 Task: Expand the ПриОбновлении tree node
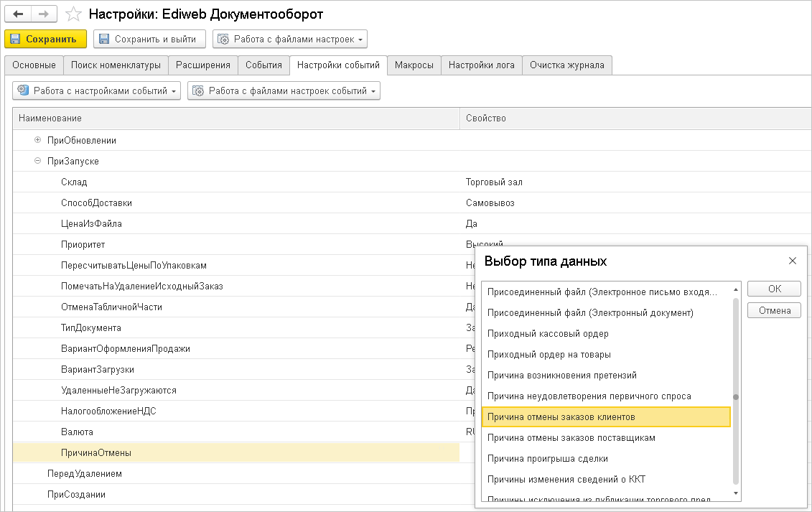(x=38, y=140)
